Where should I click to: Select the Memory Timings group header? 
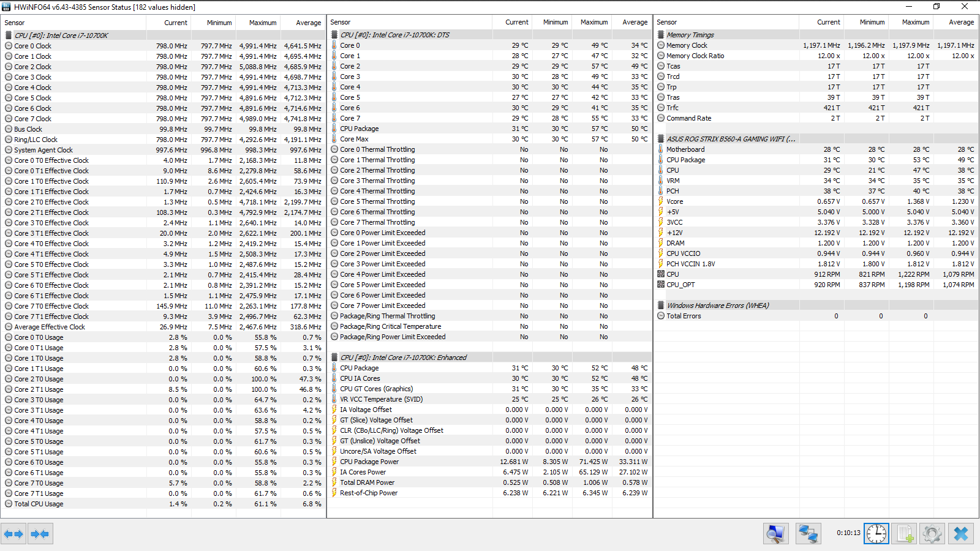pyautogui.click(x=816, y=35)
